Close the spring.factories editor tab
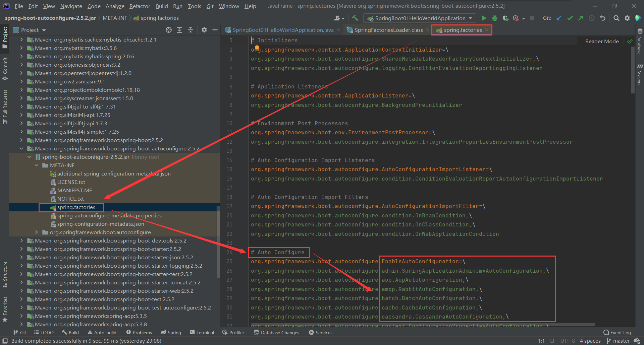 coord(487,30)
